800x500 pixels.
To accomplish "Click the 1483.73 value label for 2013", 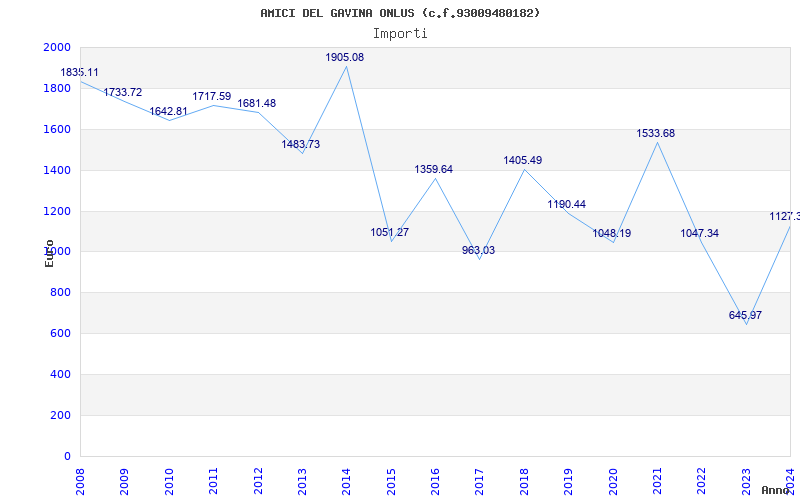I will pos(300,145).
